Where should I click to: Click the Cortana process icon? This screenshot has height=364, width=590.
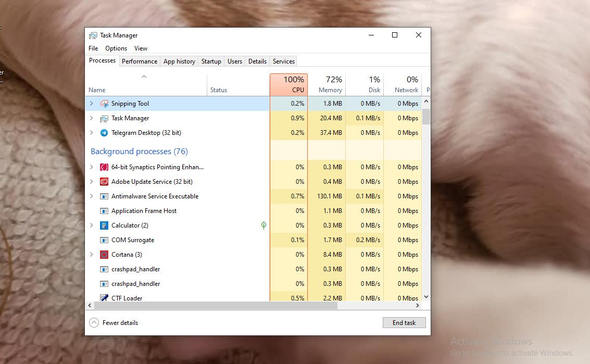click(x=104, y=255)
